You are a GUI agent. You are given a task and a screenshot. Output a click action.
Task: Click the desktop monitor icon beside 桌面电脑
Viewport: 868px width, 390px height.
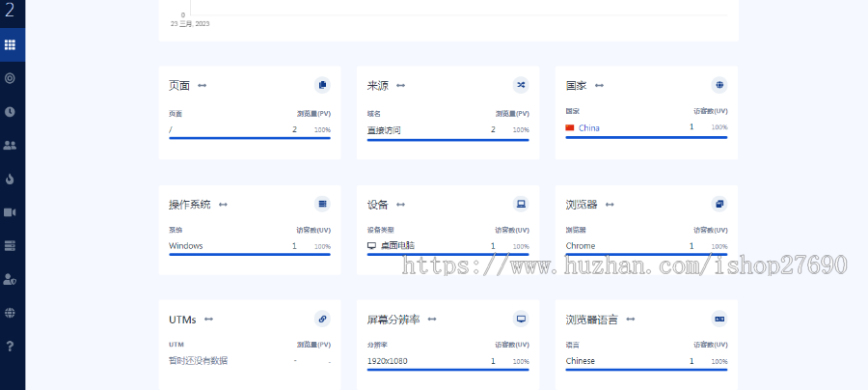click(x=371, y=245)
